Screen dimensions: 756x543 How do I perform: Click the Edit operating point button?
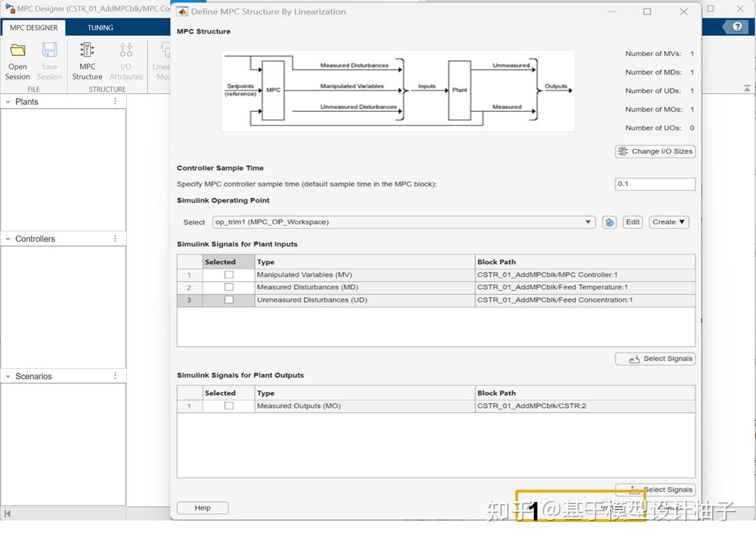[x=632, y=222]
